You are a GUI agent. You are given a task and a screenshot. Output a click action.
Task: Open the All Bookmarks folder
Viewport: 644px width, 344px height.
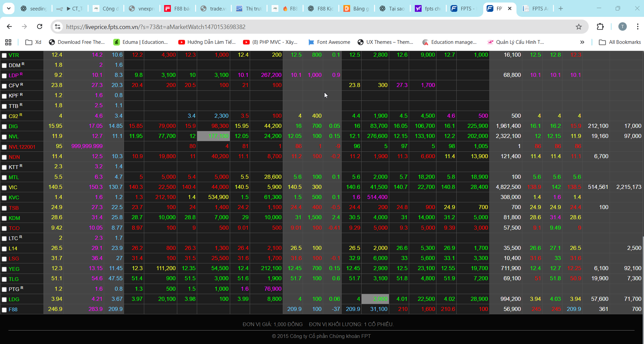point(620,42)
